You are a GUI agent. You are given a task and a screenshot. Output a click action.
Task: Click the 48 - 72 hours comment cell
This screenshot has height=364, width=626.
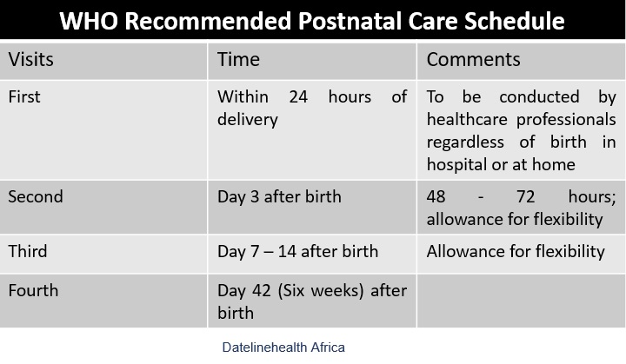[522, 207]
